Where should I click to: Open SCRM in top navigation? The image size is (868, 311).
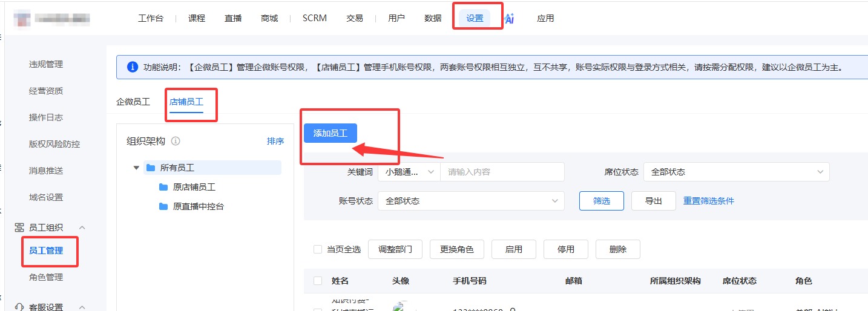tap(315, 18)
